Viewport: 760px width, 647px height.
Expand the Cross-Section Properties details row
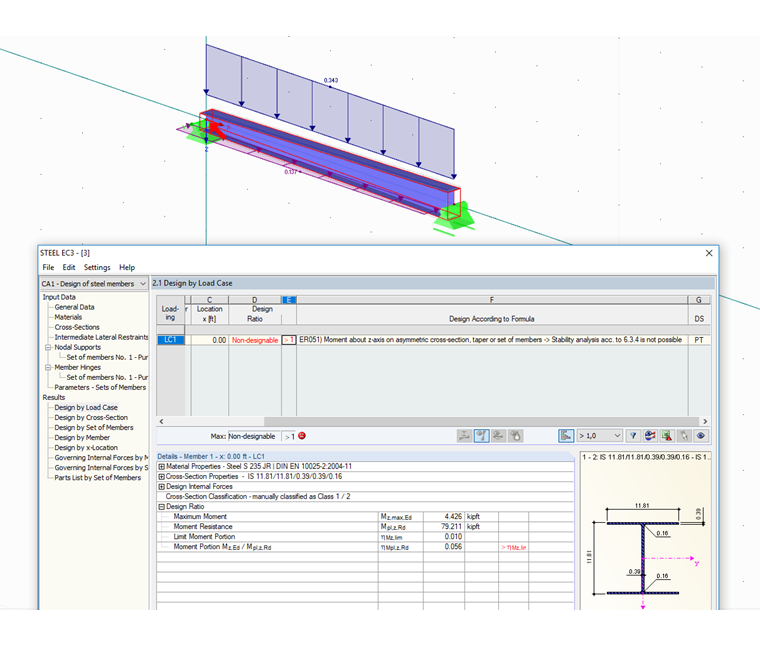[161, 476]
